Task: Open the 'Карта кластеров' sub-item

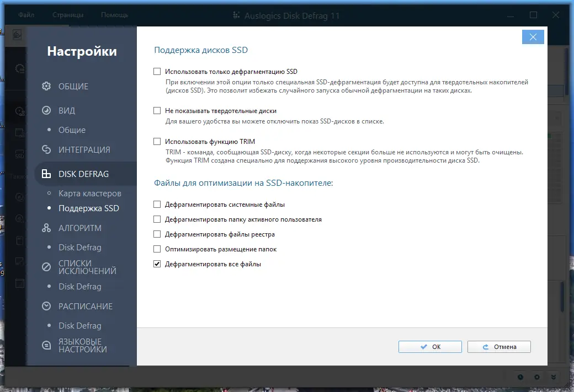Action: 89,194
